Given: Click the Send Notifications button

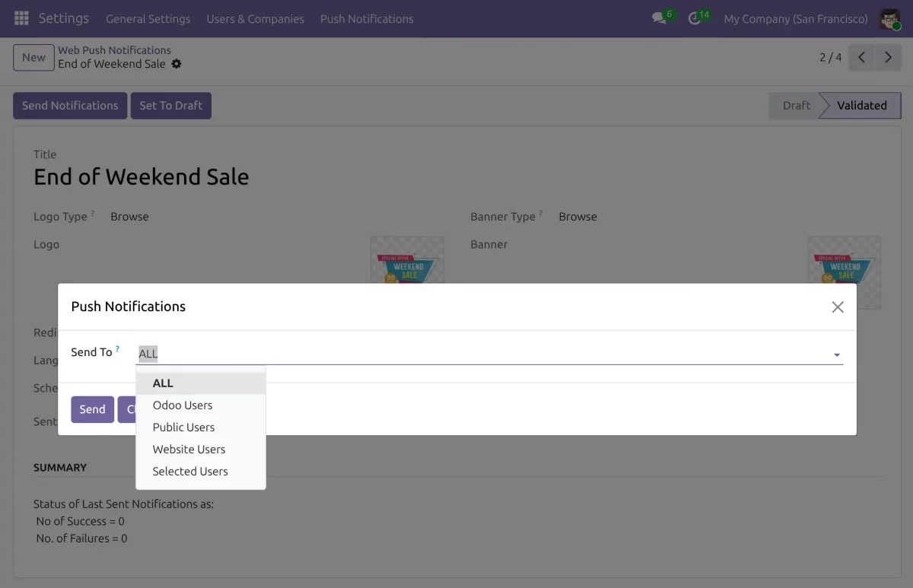Looking at the screenshot, I should click(70, 106).
